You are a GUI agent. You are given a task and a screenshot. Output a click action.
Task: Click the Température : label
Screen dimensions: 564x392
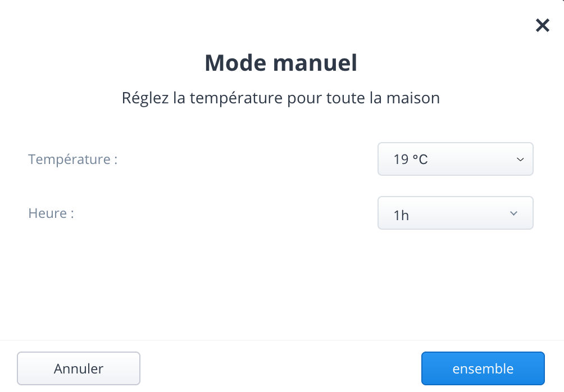(x=73, y=159)
